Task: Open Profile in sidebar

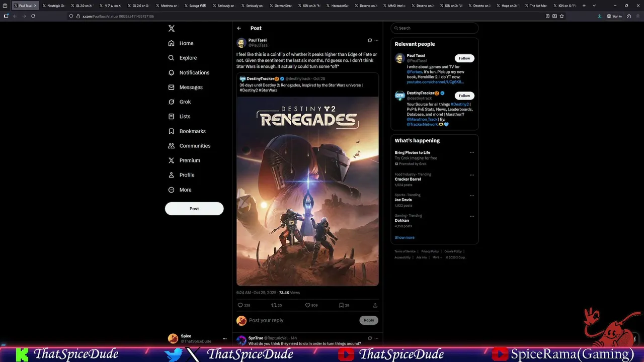Action: 181,175
